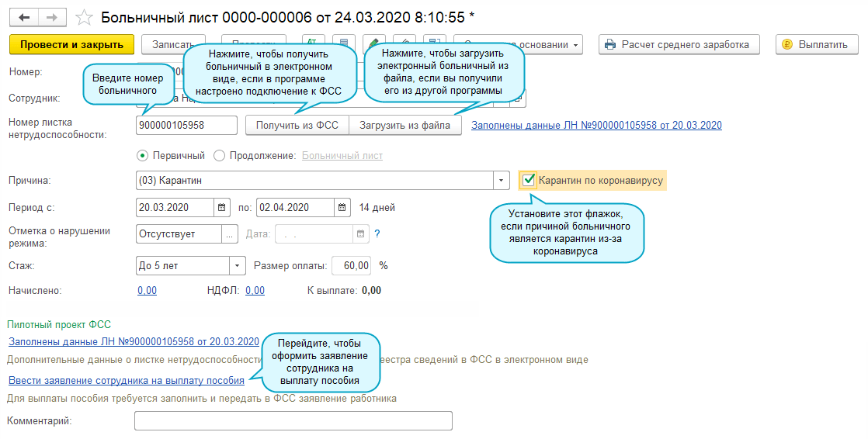Click the Причина field showing (03) Карантин
Image resolution: width=868 pixels, height=439 pixels.
pos(314,180)
